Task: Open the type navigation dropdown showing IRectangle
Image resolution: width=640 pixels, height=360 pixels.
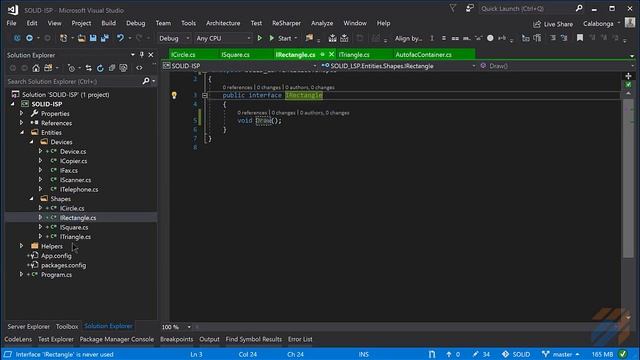Action: (399, 66)
